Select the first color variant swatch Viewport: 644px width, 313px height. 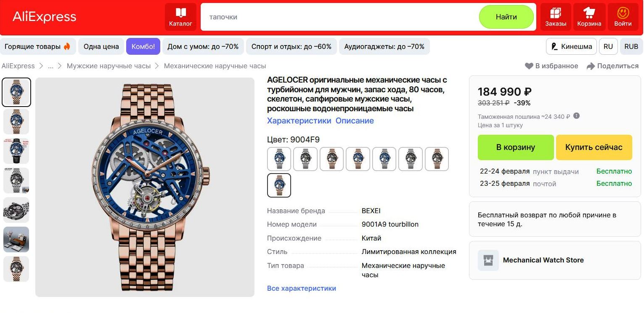(x=279, y=159)
